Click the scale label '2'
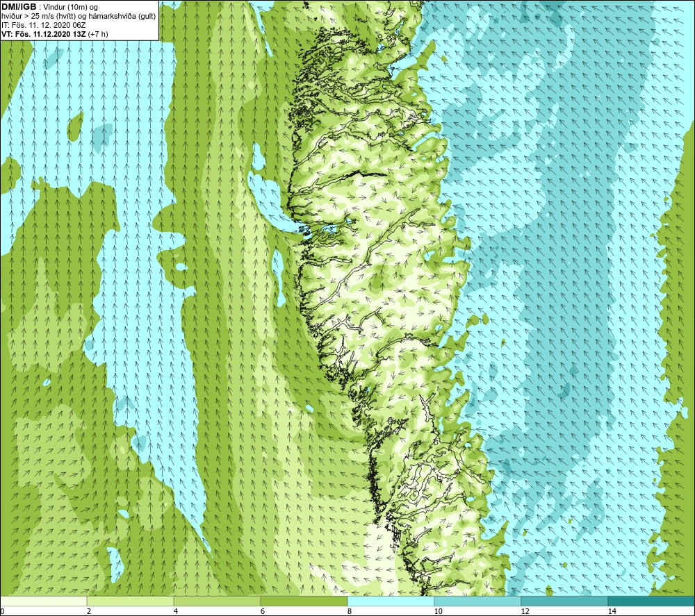This screenshot has width=695, height=616. (x=89, y=611)
